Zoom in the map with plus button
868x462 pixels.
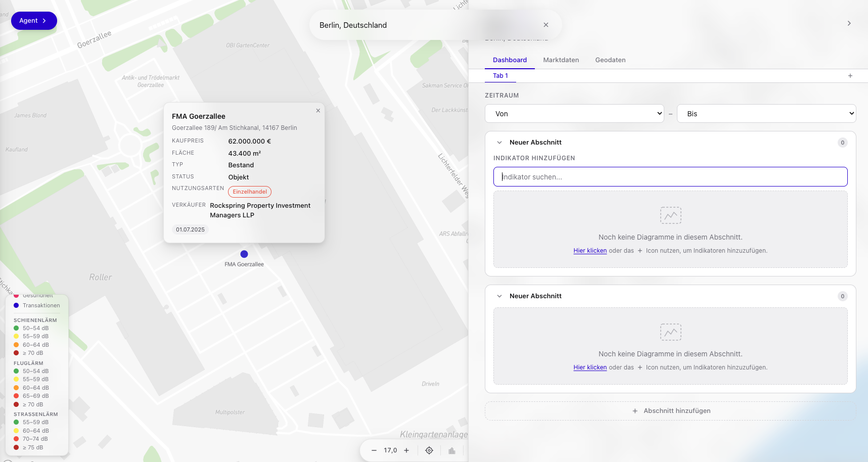coord(406,450)
